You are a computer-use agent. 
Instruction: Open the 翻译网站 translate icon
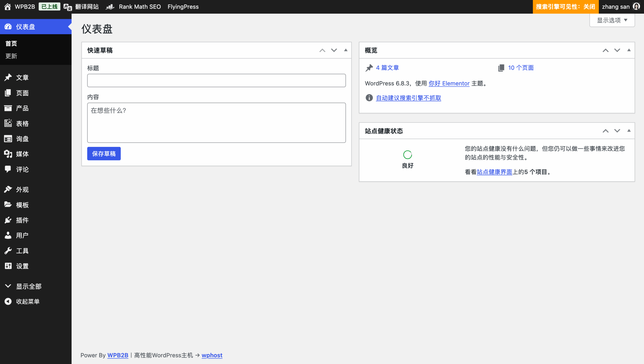tap(68, 7)
